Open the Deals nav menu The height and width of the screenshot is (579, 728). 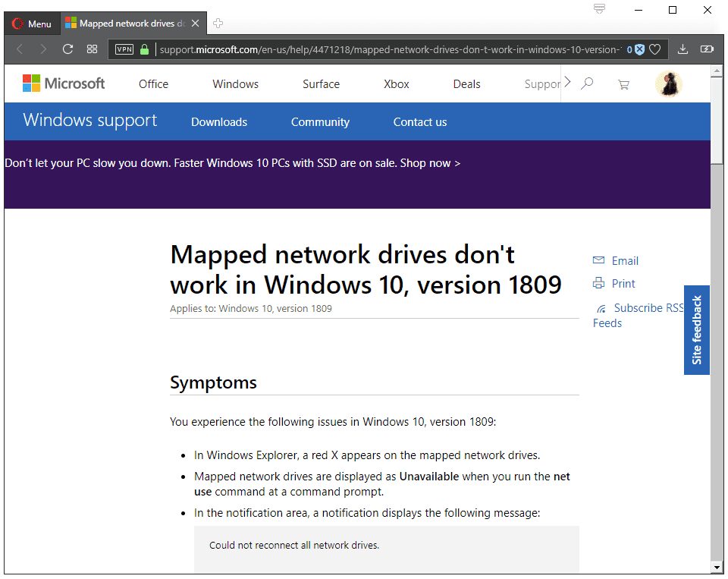[466, 84]
